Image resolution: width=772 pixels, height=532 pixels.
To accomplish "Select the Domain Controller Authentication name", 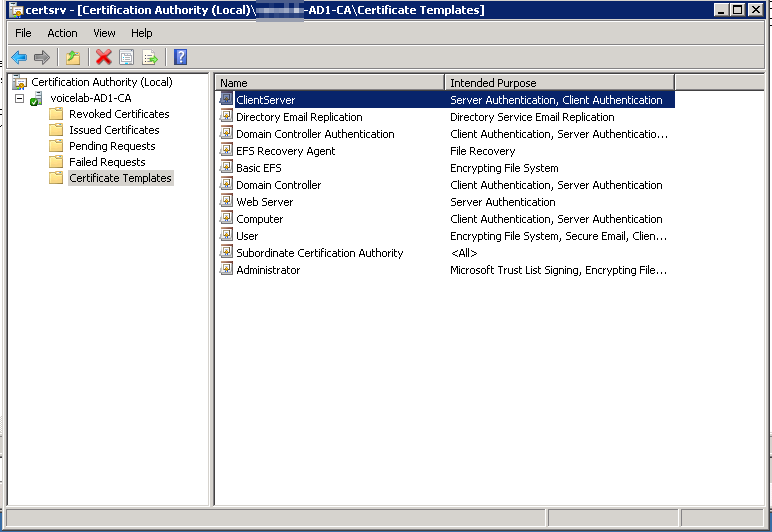I will pyautogui.click(x=315, y=134).
